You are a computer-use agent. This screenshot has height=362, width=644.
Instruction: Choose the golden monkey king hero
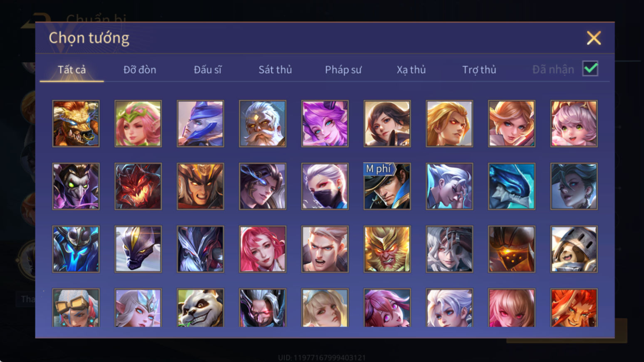pos(387,249)
